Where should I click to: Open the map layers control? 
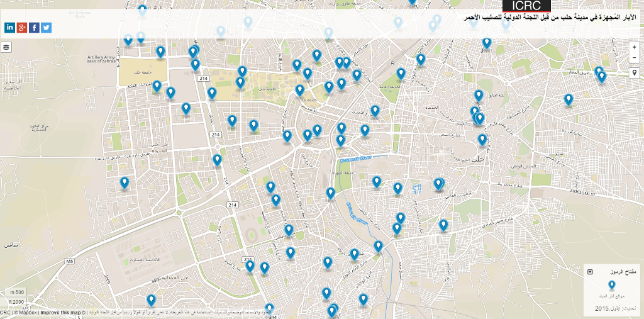pyautogui.click(x=6, y=47)
